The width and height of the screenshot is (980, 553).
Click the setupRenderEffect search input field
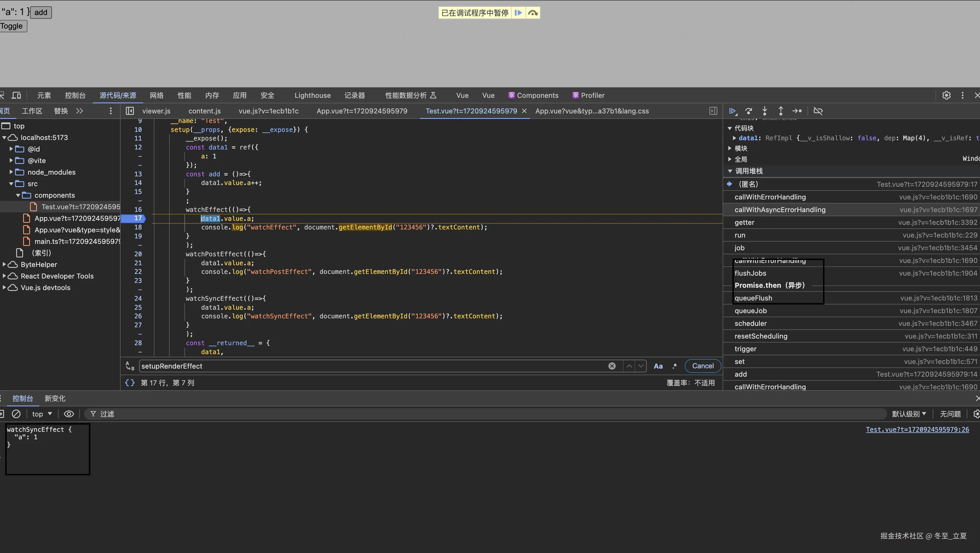click(x=373, y=366)
